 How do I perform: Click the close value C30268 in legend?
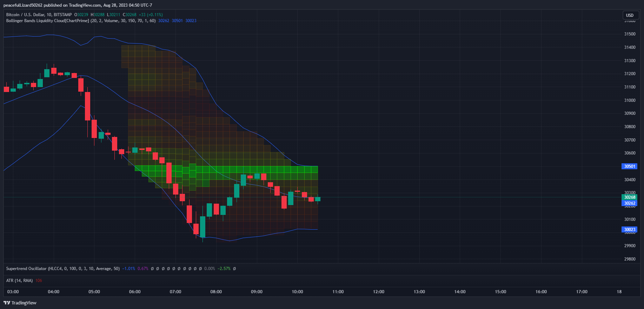pos(130,15)
